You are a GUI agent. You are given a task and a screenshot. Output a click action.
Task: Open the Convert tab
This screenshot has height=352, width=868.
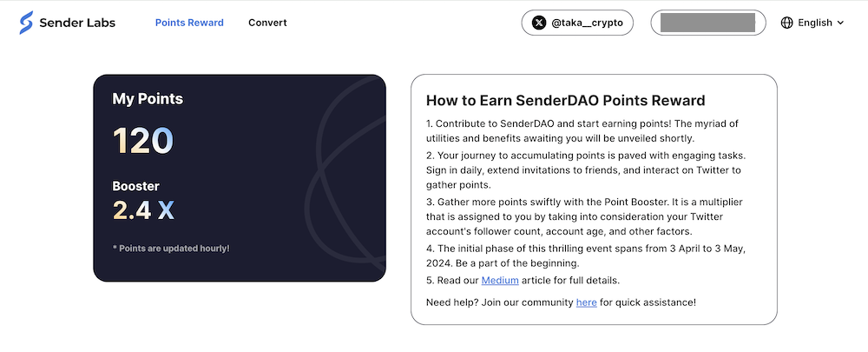coord(267,23)
